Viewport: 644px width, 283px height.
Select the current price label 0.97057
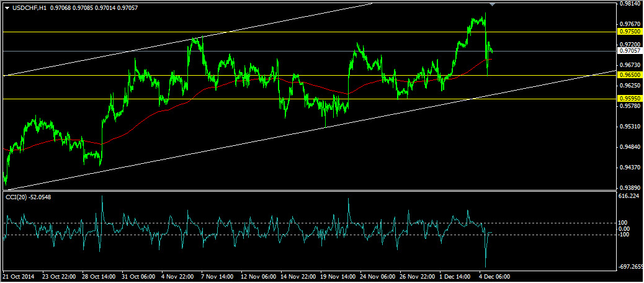click(630, 51)
